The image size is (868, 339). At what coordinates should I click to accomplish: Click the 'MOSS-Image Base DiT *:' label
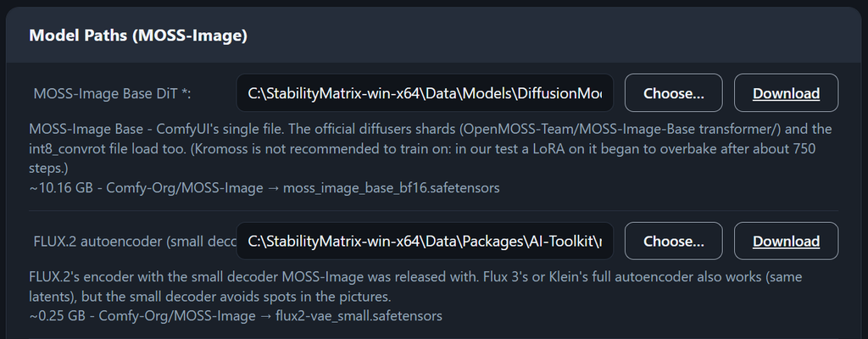[113, 93]
